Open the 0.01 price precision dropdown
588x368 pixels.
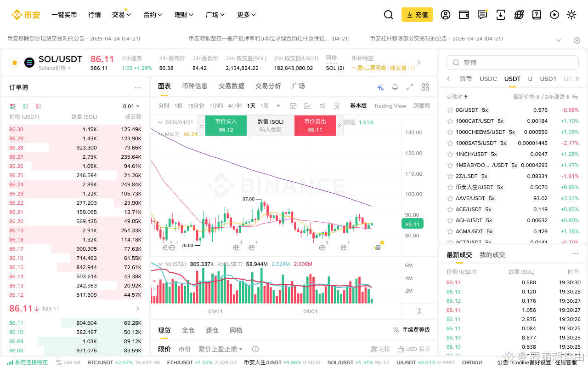132,106
